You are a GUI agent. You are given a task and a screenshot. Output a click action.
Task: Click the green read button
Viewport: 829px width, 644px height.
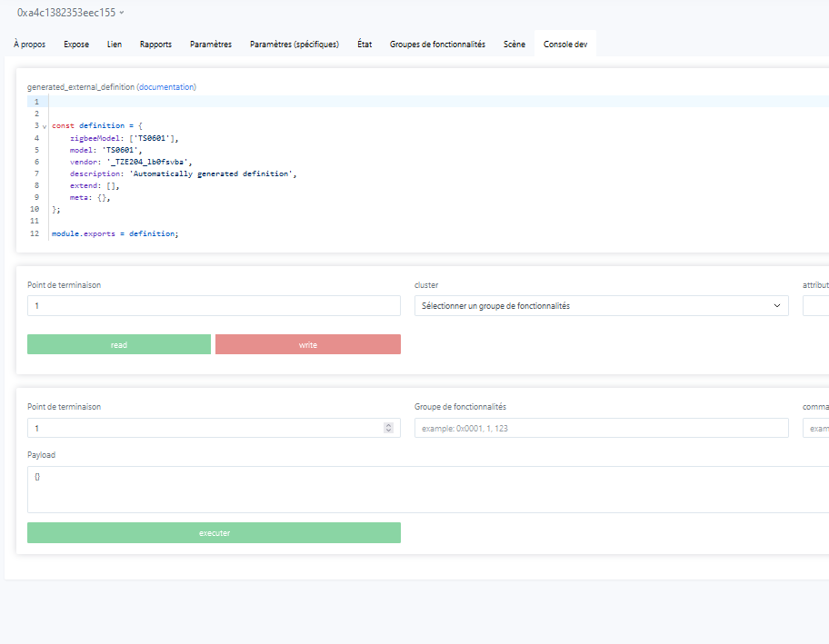[x=119, y=344]
